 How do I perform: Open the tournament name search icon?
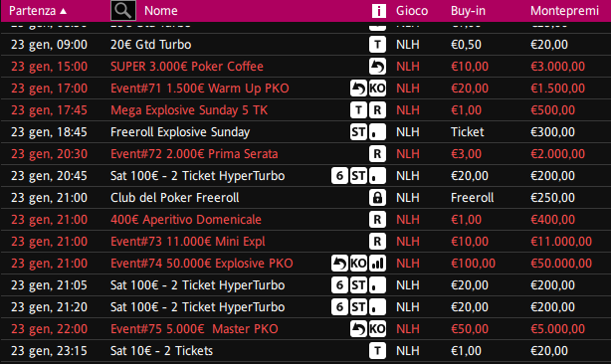point(123,11)
